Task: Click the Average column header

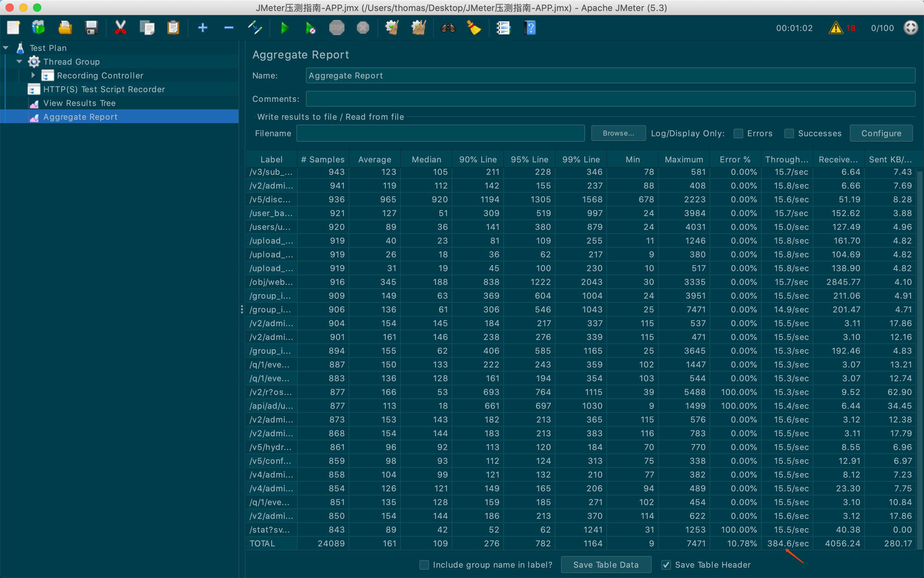Action: [x=375, y=159]
